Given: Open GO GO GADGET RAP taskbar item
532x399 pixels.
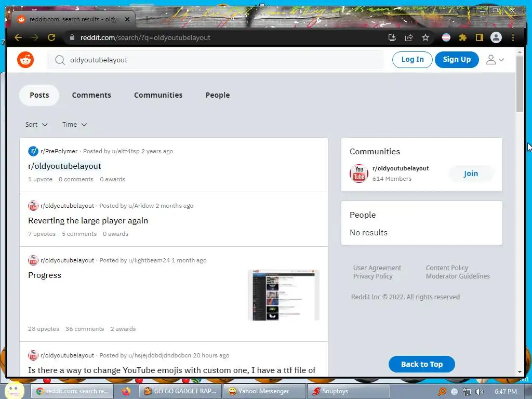Looking at the screenshot, I should tap(180, 391).
